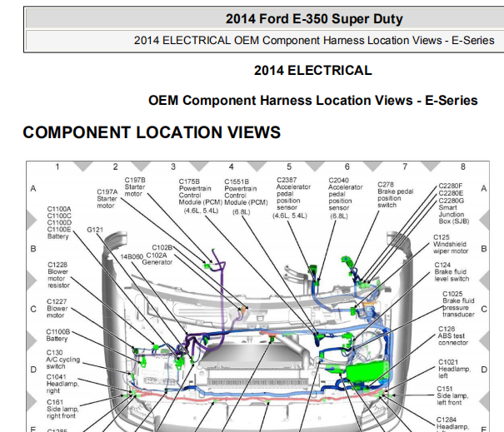Click grid row letter 'C' on right
Viewport: 504px width, 432px height.
pos(484,309)
